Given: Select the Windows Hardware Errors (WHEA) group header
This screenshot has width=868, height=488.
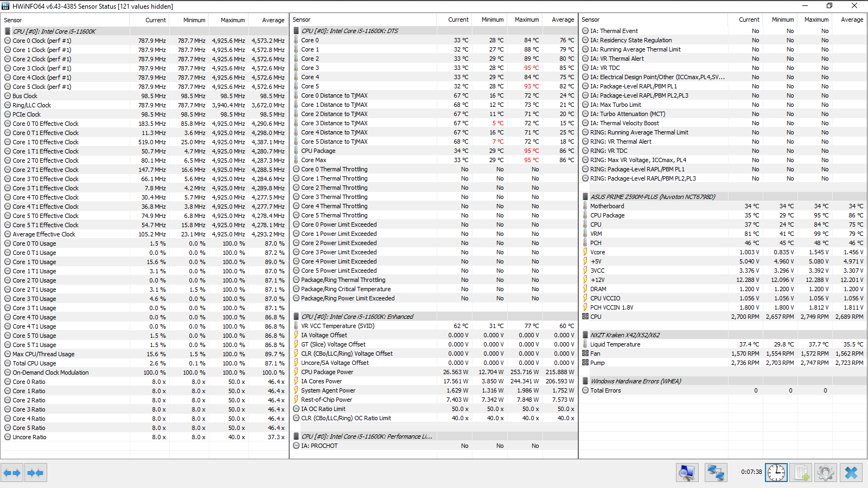Looking at the screenshot, I should click(723, 381).
